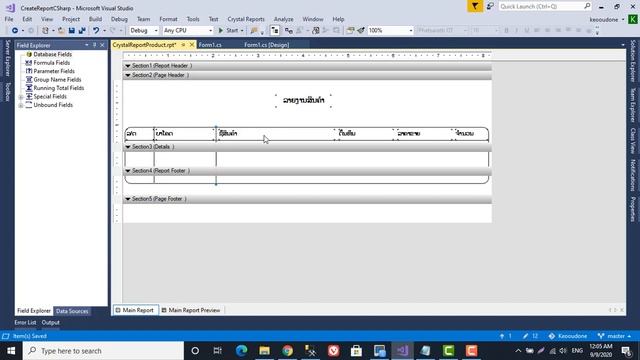Click the Format Painter toolbar icon
Image resolution: width=640 pixels, height=360 pixels.
click(x=361, y=31)
